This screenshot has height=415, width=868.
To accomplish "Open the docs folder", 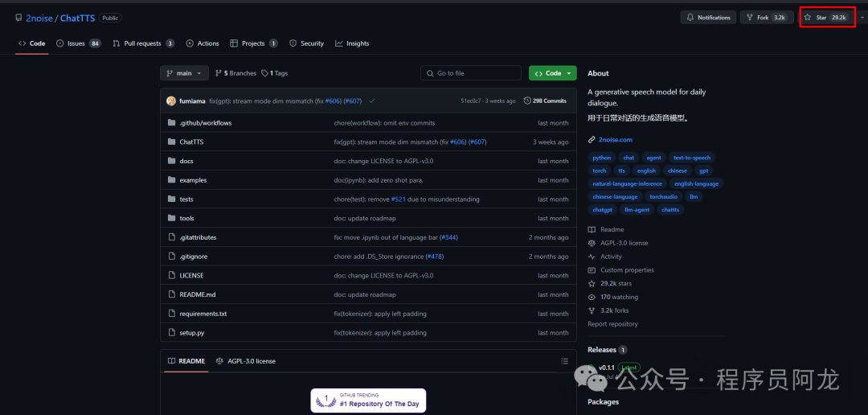I will (186, 161).
